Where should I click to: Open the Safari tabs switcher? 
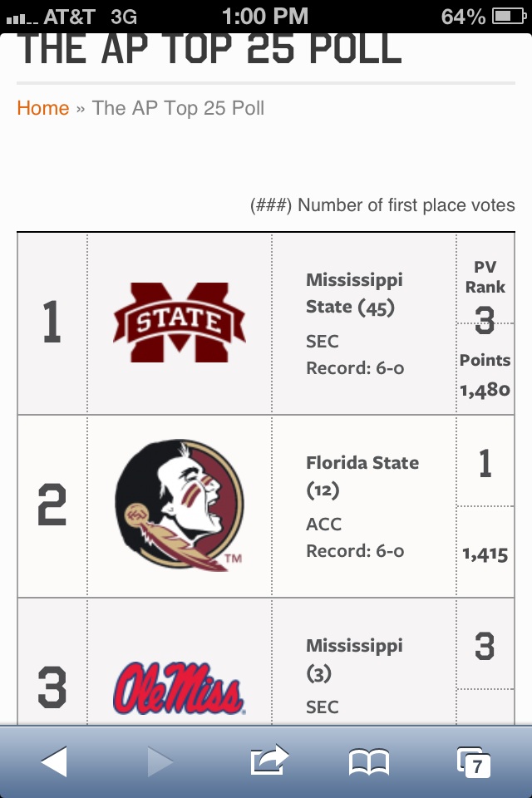coord(474,761)
